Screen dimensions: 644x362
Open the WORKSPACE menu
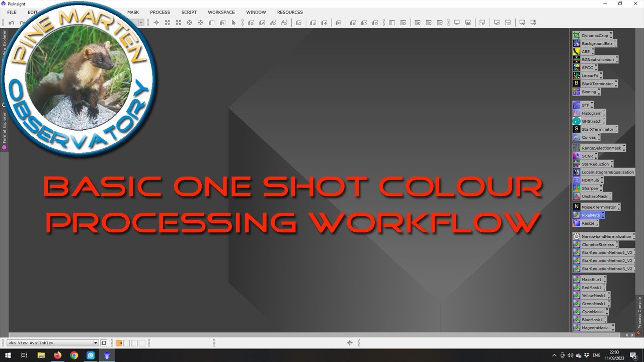coord(221,12)
